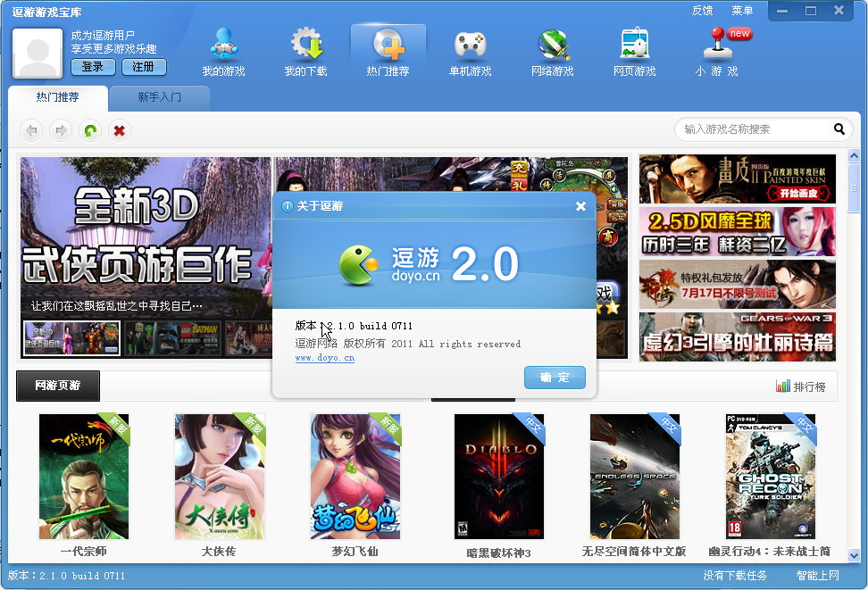Viewport: 868px width, 590px height.
Task: Click 幽灵行动4：未来战士 title text
Action: click(770, 552)
